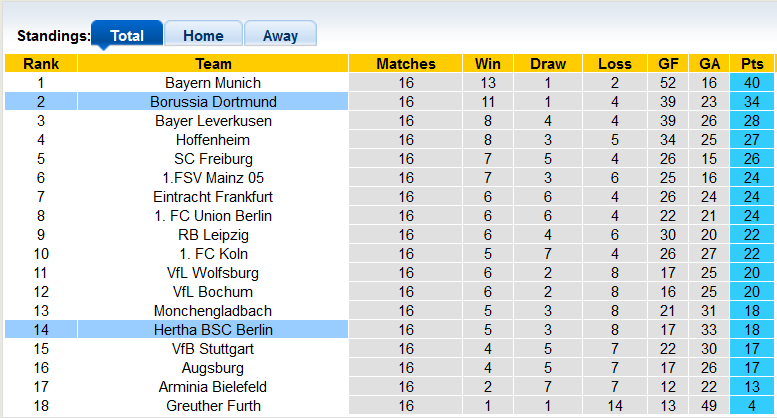Click the Bayern Munich team name

coord(213,83)
